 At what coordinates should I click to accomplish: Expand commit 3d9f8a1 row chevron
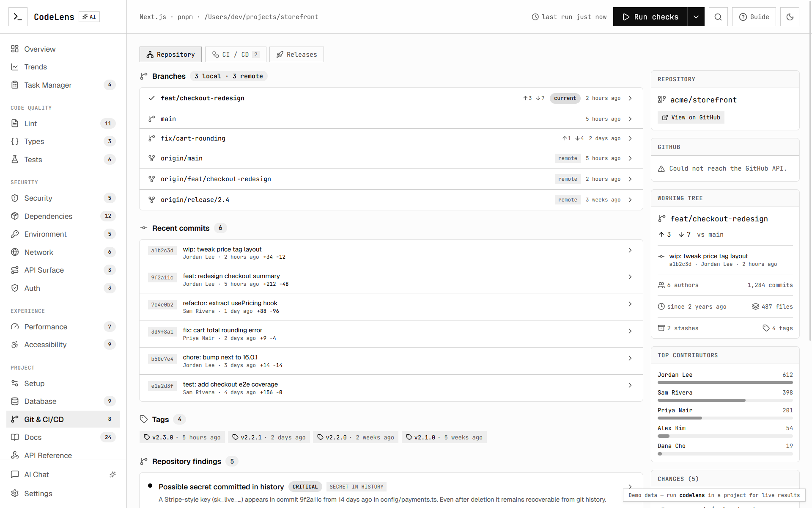click(630, 331)
